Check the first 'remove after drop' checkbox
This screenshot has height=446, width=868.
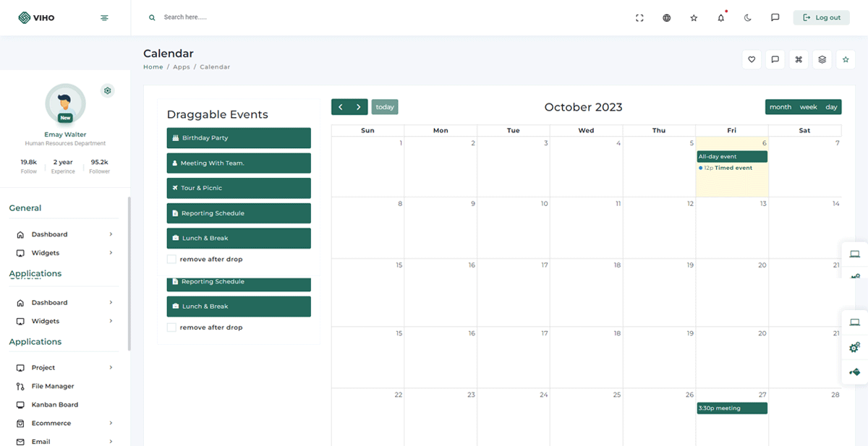(171, 260)
